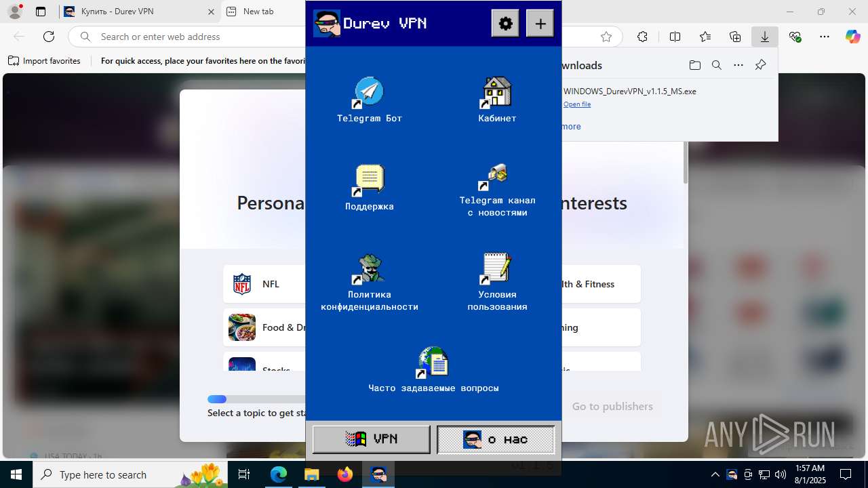Click the Edge page vertical scrollbar
The image size is (868, 488).
point(686,163)
